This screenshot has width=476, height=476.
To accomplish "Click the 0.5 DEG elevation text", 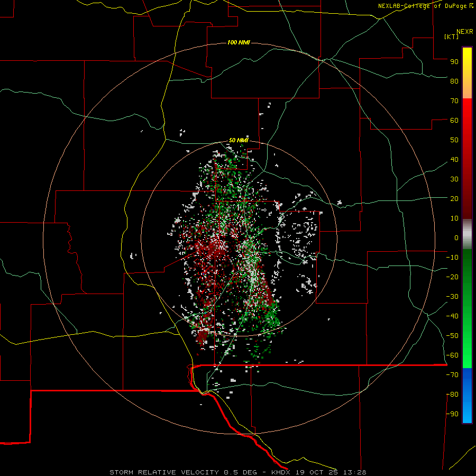I will [x=241, y=472].
